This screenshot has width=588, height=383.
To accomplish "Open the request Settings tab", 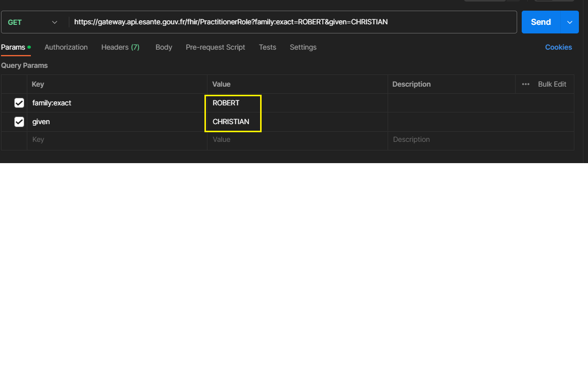I will pyautogui.click(x=303, y=47).
